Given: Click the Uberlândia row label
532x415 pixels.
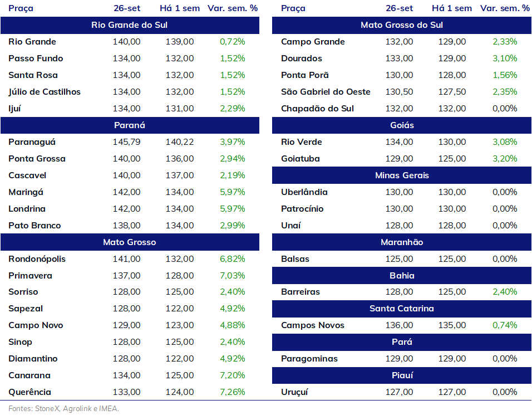Looking at the screenshot, I should (304, 192).
